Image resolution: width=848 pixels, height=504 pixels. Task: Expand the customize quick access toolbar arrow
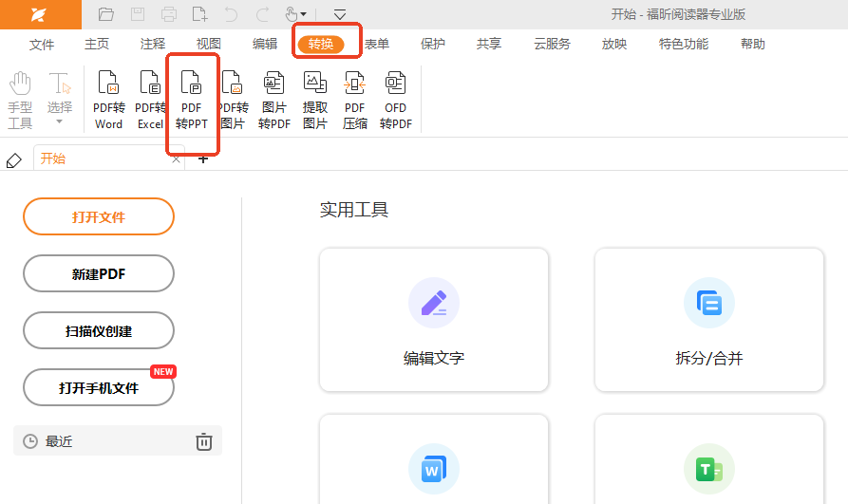340,14
